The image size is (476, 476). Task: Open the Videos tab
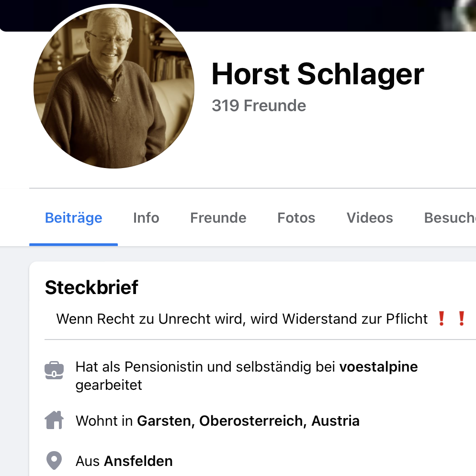tap(370, 218)
